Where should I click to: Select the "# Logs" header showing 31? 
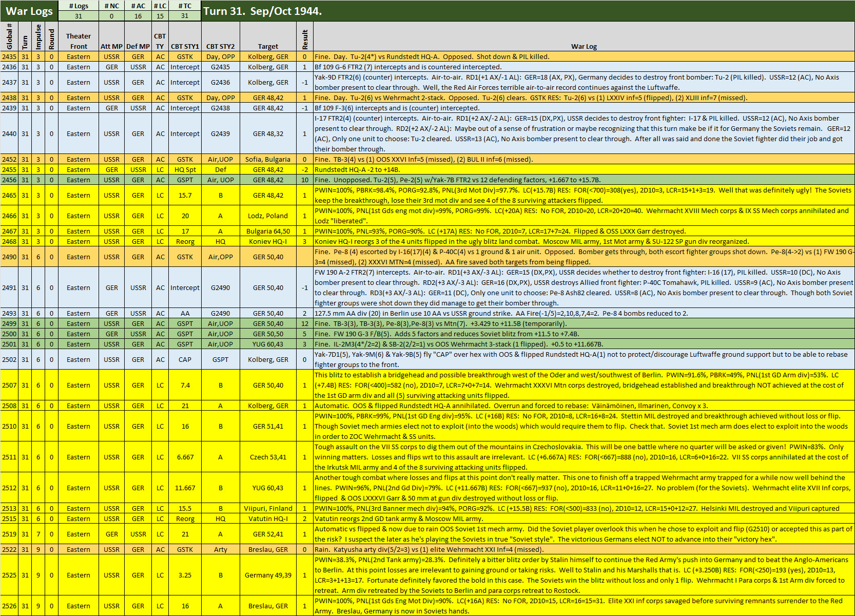[80, 16]
